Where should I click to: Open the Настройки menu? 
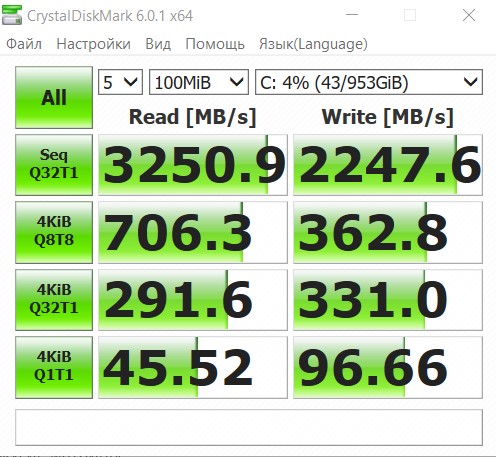click(93, 44)
